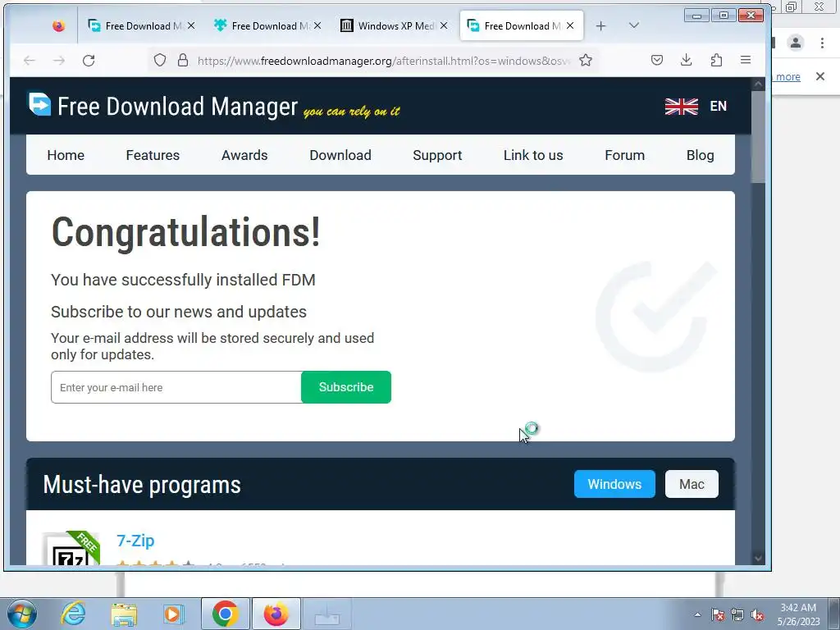Open the Firefox hamburger application menu
Viewport: 840px width, 630px height.
click(x=745, y=60)
